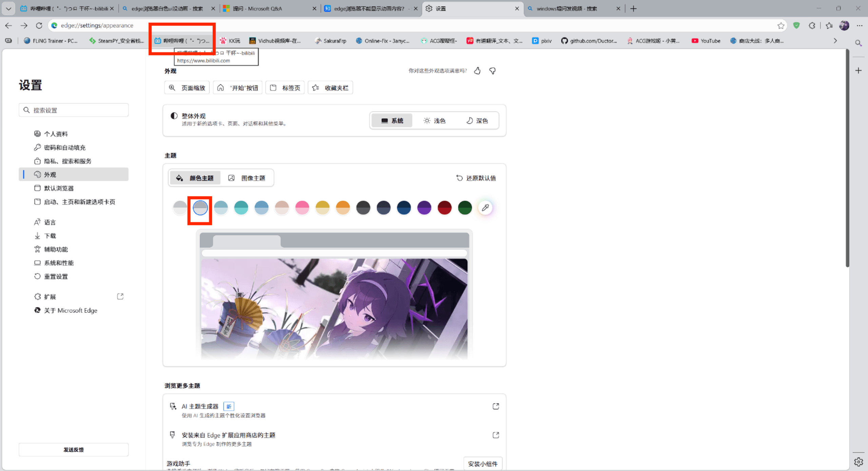Switch to the 图像主题 tab
This screenshot has width=868, height=471.
pyautogui.click(x=247, y=178)
